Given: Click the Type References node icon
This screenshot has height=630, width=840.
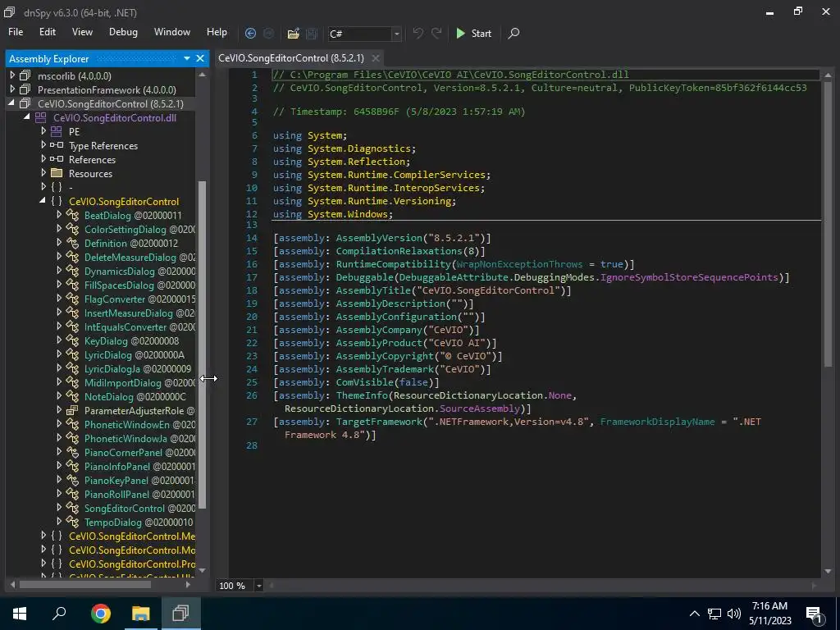Looking at the screenshot, I should click(x=57, y=145).
